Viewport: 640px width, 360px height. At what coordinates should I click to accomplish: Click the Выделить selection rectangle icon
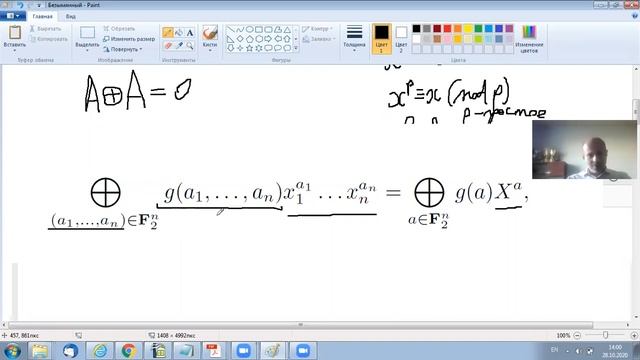click(x=87, y=33)
